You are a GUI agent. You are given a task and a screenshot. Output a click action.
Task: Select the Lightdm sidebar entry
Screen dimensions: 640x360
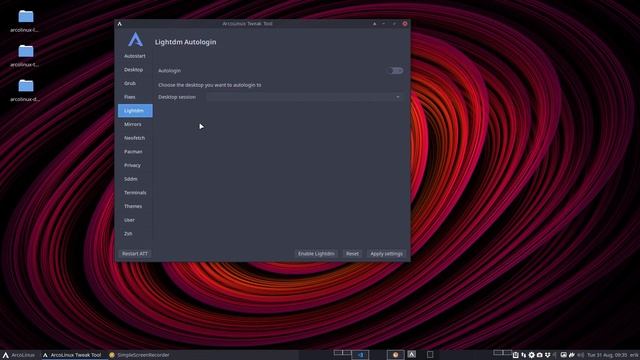point(135,111)
